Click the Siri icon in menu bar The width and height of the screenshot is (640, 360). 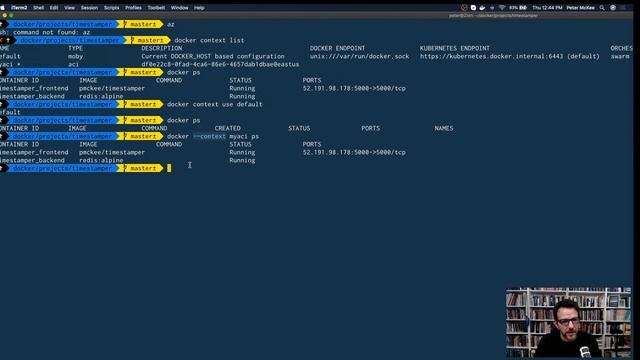point(613,7)
